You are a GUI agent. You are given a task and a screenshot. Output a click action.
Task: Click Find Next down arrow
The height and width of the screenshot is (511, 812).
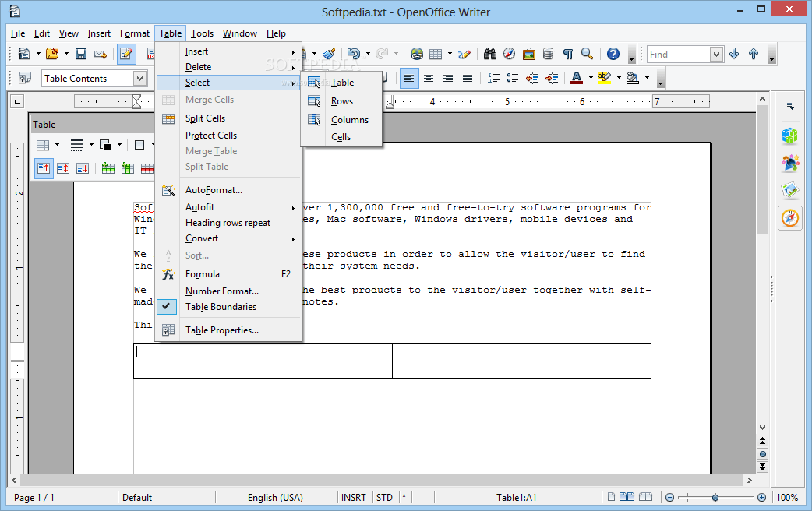point(734,54)
